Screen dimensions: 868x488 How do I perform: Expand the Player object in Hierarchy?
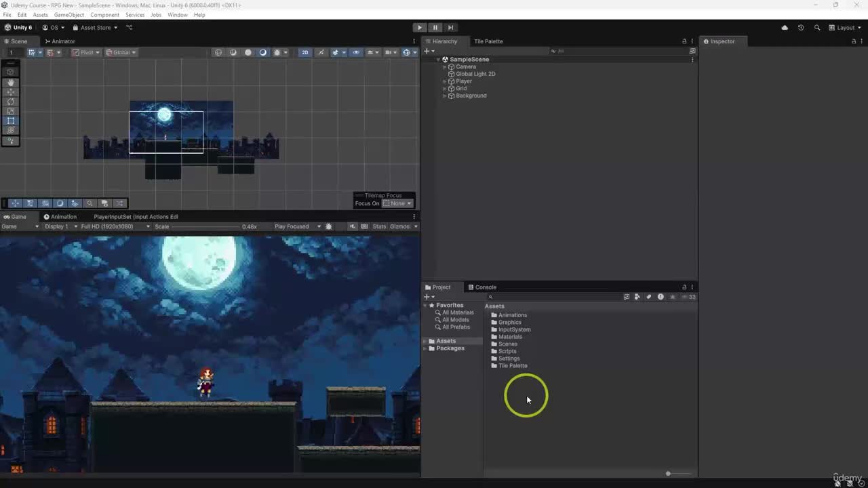coord(444,81)
